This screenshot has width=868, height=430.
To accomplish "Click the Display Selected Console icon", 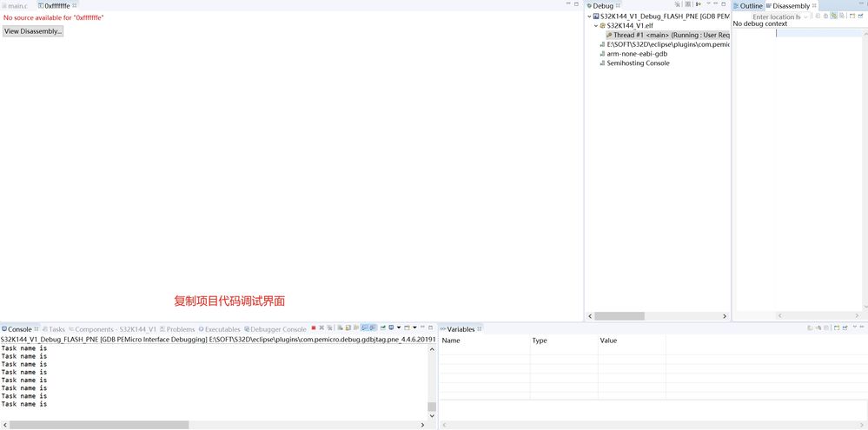I will 391,327.
